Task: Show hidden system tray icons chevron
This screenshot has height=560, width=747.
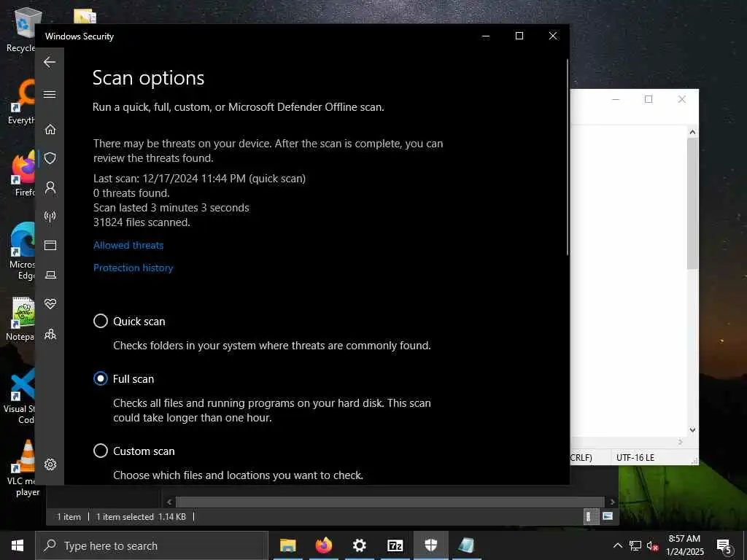Action: (x=617, y=545)
